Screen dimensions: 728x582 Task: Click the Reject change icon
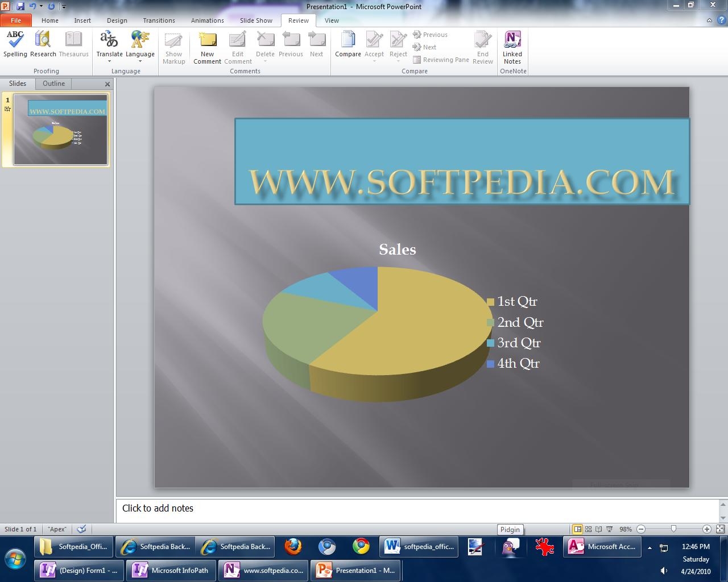398,40
